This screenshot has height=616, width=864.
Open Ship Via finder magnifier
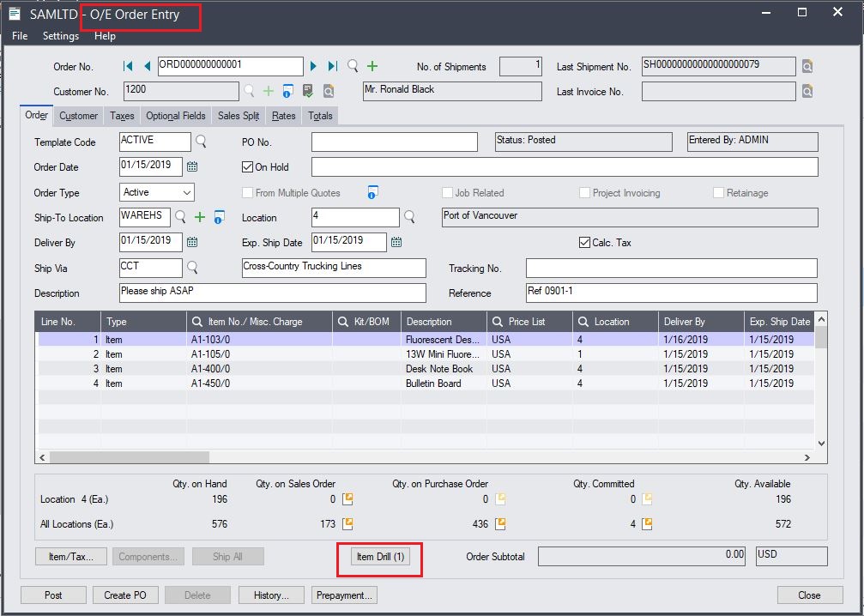tap(192, 268)
